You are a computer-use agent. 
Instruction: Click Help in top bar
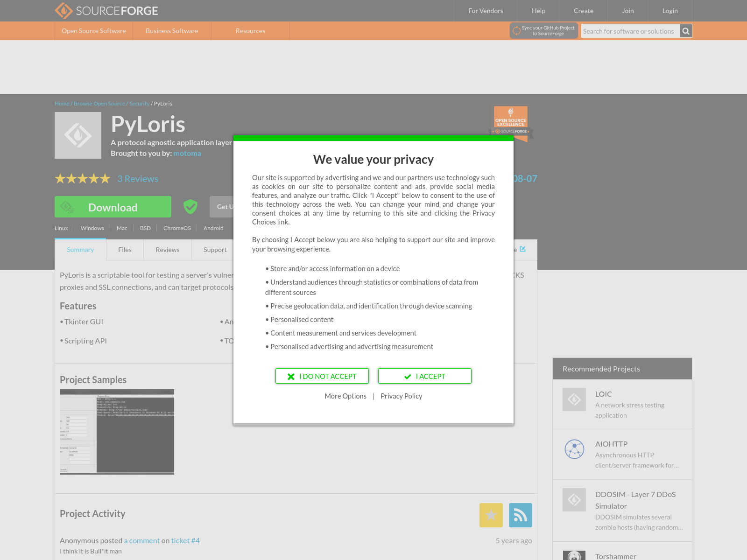click(x=538, y=11)
